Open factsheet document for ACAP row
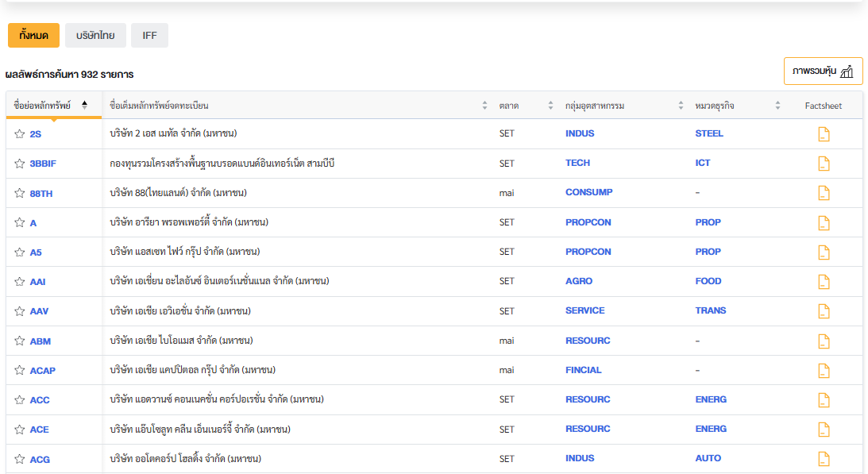Viewport: 868px width, 474px height. 824,370
